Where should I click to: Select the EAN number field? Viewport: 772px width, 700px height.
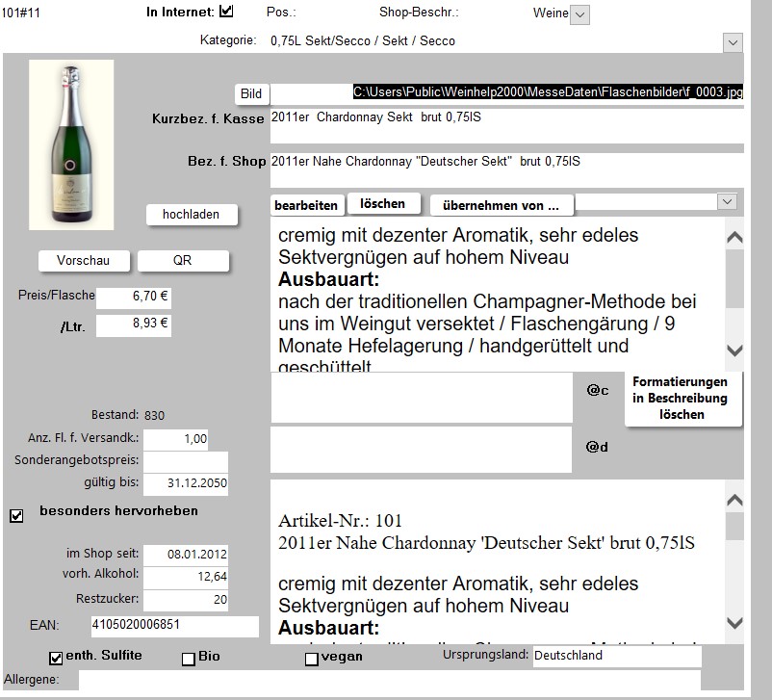pyautogui.click(x=173, y=626)
